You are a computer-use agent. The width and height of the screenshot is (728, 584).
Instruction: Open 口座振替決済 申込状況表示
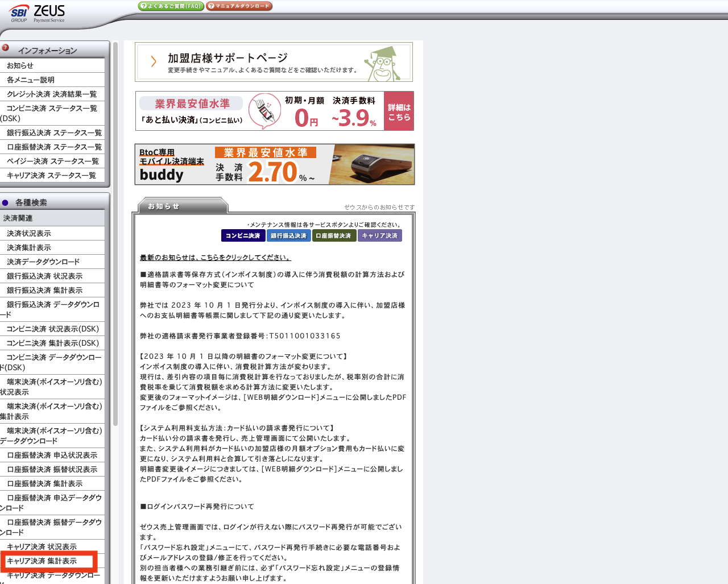pyautogui.click(x=52, y=455)
